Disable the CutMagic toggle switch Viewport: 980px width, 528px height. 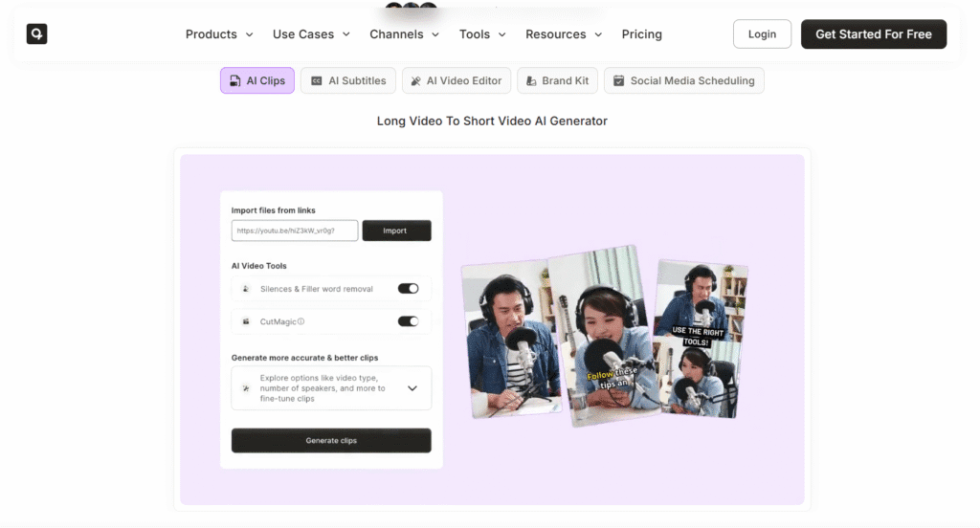tap(408, 321)
